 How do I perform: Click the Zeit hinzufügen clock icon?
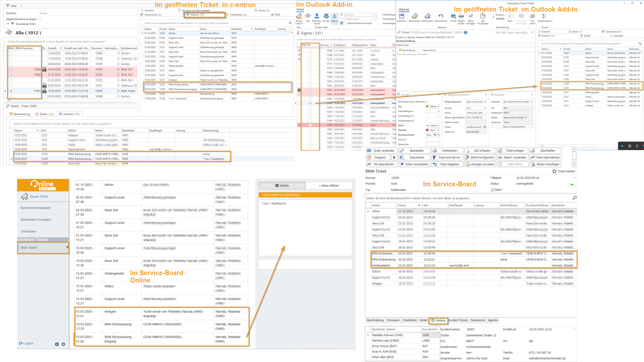(x=483, y=16)
